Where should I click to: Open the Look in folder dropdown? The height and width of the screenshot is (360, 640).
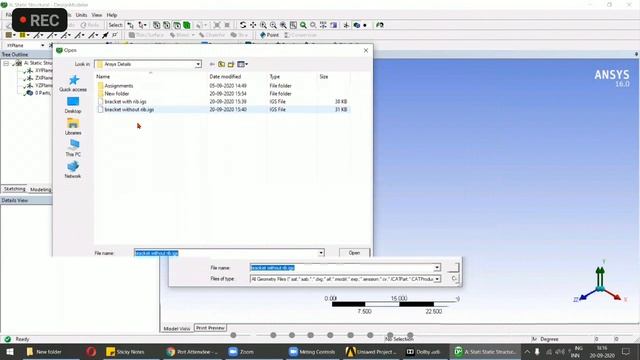[198, 64]
